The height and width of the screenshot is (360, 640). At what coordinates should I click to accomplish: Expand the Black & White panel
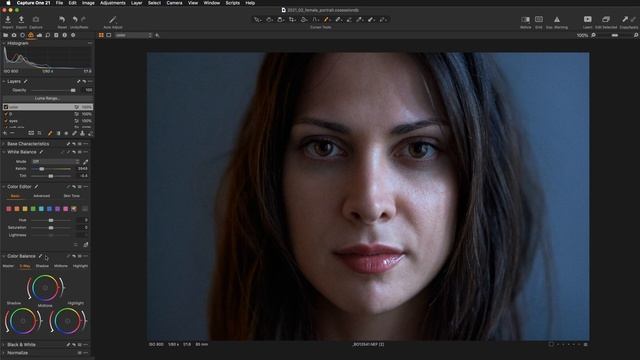(x=4, y=344)
